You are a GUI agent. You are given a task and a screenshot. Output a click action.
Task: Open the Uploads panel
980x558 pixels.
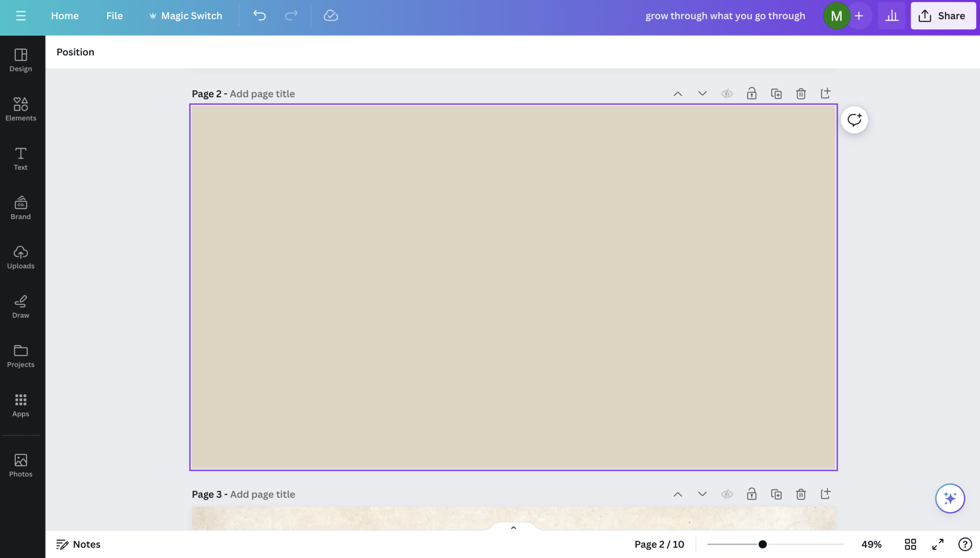tap(20, 257)
